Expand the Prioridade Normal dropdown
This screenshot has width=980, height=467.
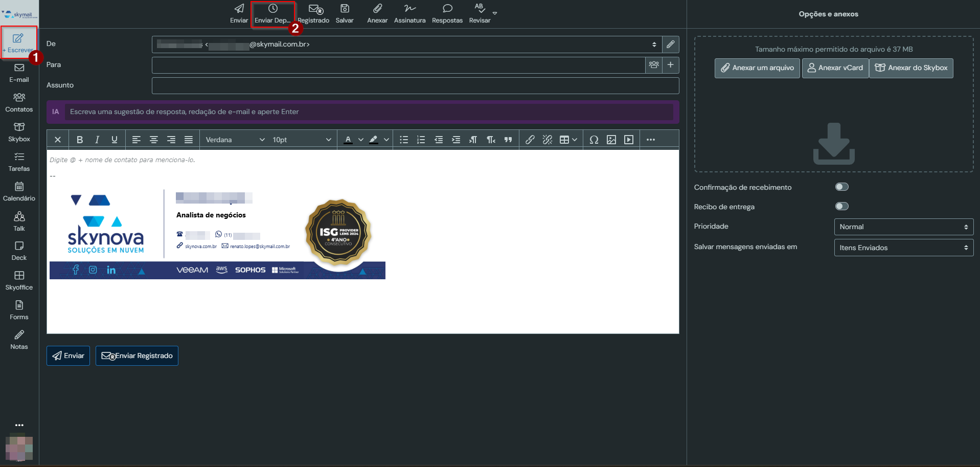click(903, 227)
